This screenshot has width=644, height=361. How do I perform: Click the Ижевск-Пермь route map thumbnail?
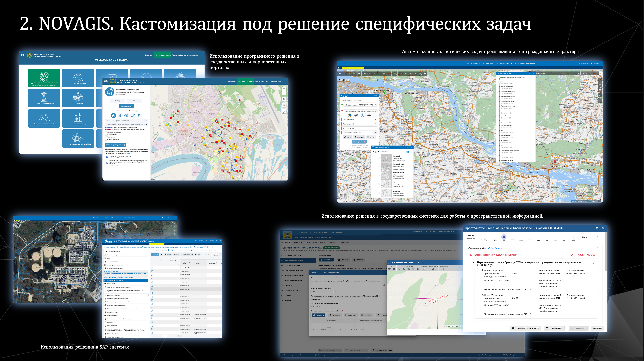coord(386,175)
